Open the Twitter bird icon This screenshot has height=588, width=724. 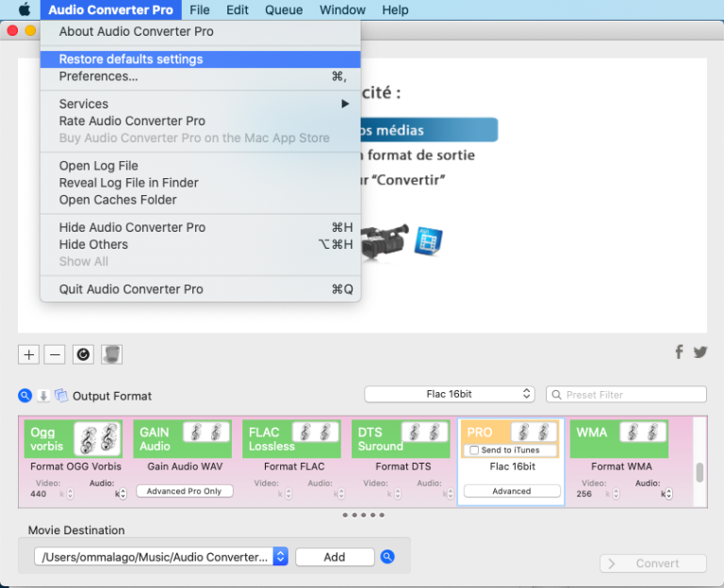pyautogui.click(x=700, y=352)
